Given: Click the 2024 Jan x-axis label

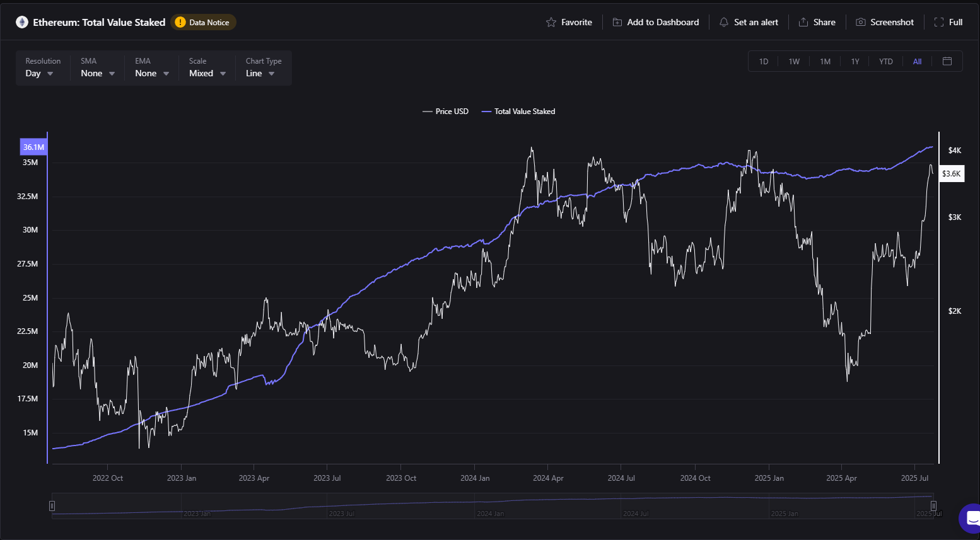Looking at the screenshot, I should pyautogui.click(x=475, y=478).
